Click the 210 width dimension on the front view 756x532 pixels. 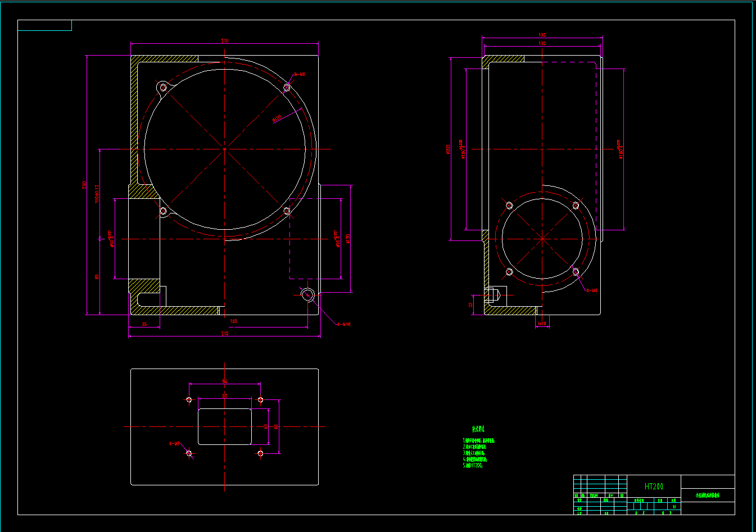(x=224, y=41)
